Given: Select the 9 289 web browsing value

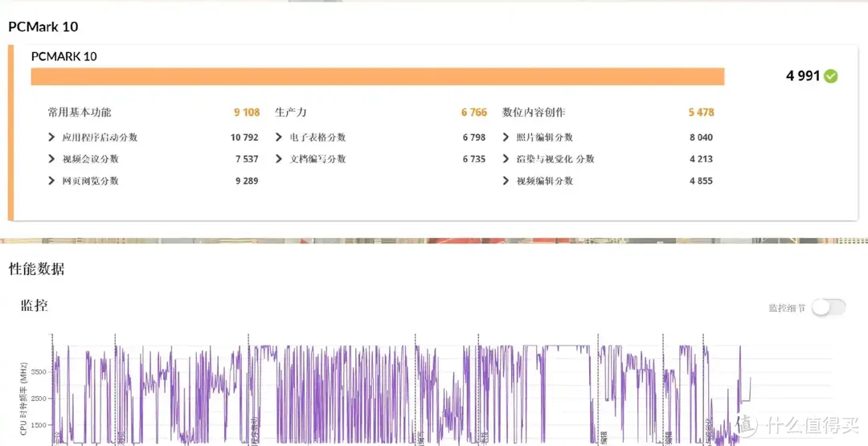Looking at the screenshot, I should tap(247, 181).
